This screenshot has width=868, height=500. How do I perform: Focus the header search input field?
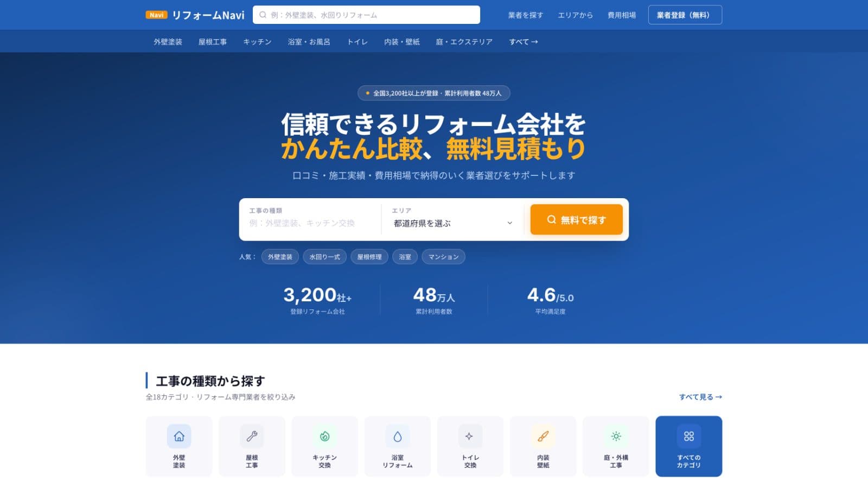point(366,15)
